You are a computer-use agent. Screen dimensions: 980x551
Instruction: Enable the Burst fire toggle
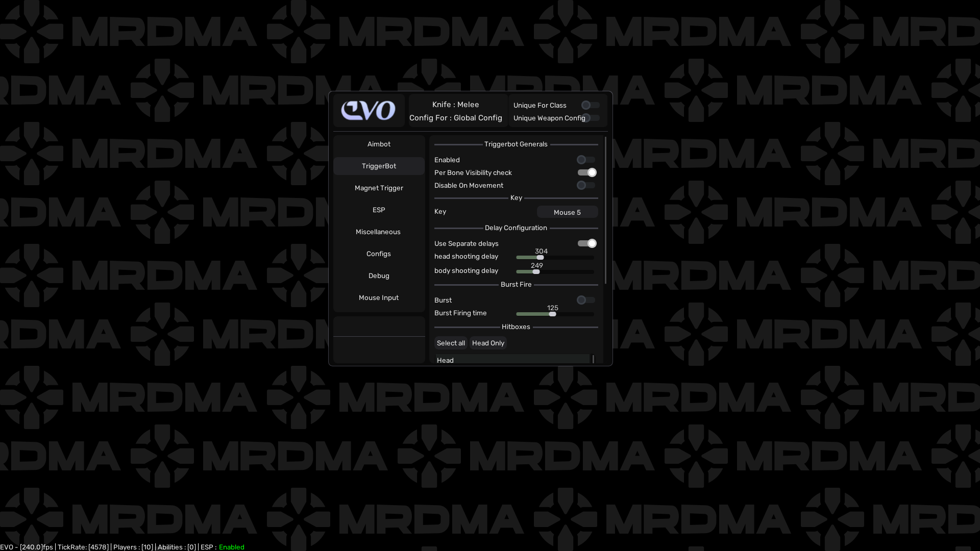(x=586, y=300)
